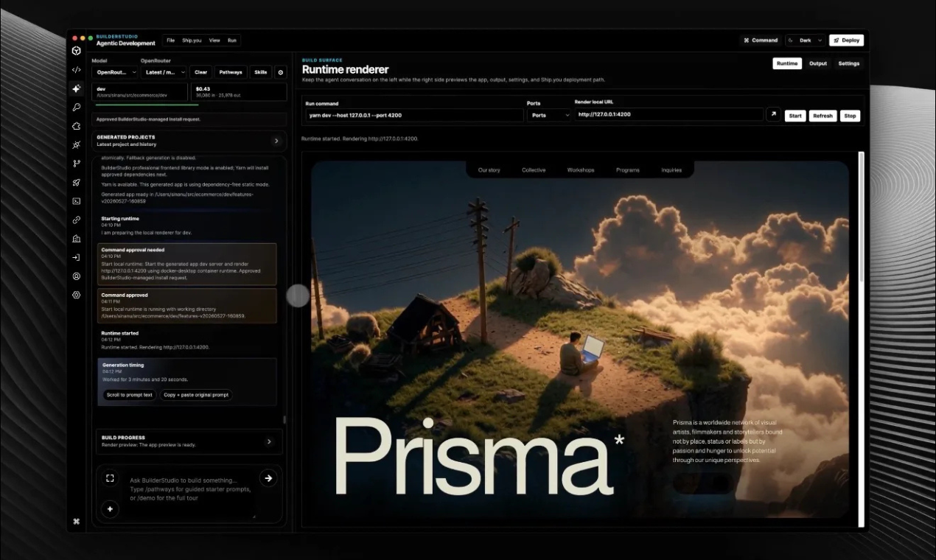Open the File menu

click(x=170, y=41)
